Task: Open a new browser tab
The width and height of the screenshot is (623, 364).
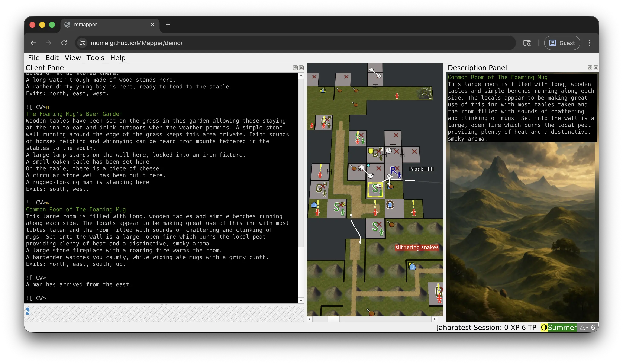Action: click(x=168, y=25)
